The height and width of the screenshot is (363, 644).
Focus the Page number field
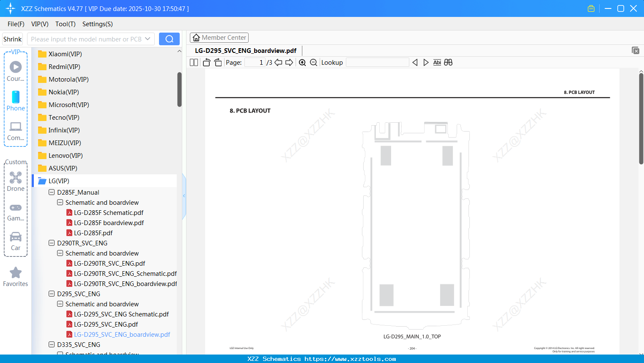click(255, 63)
